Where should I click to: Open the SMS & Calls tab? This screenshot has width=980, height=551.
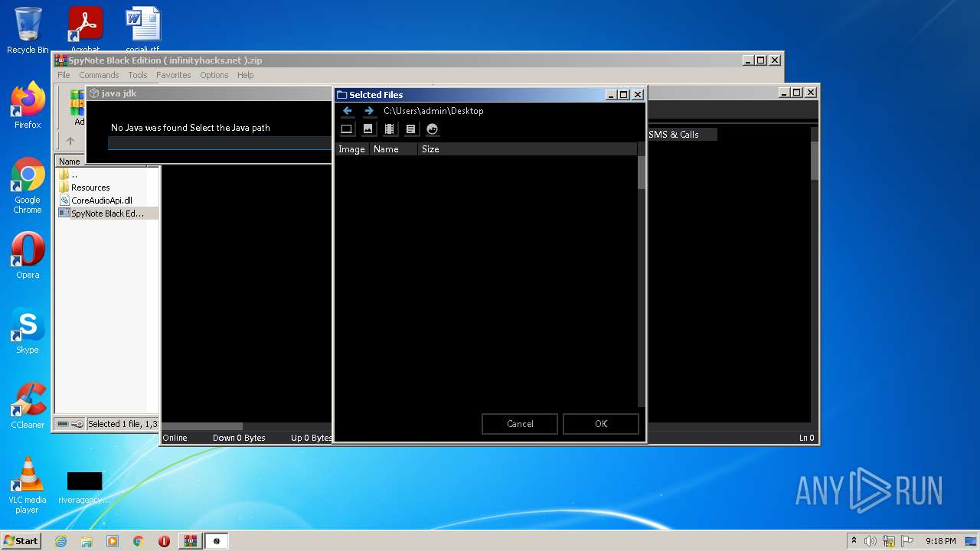coord(674,135)
